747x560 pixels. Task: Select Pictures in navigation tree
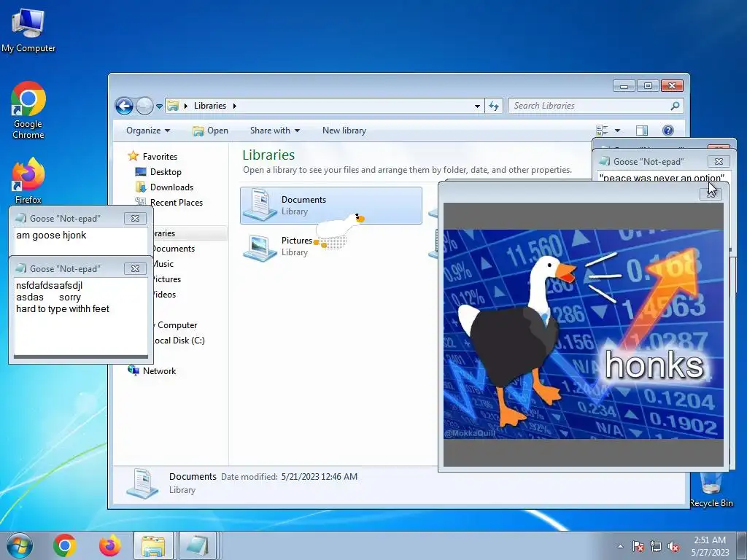166,279
